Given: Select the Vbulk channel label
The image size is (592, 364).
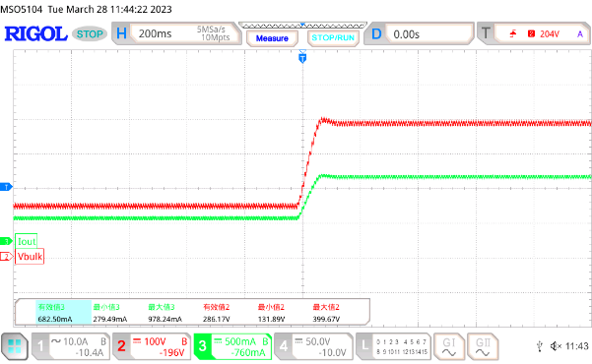Looking at the screenshot, I should click(x=30, y=257).
